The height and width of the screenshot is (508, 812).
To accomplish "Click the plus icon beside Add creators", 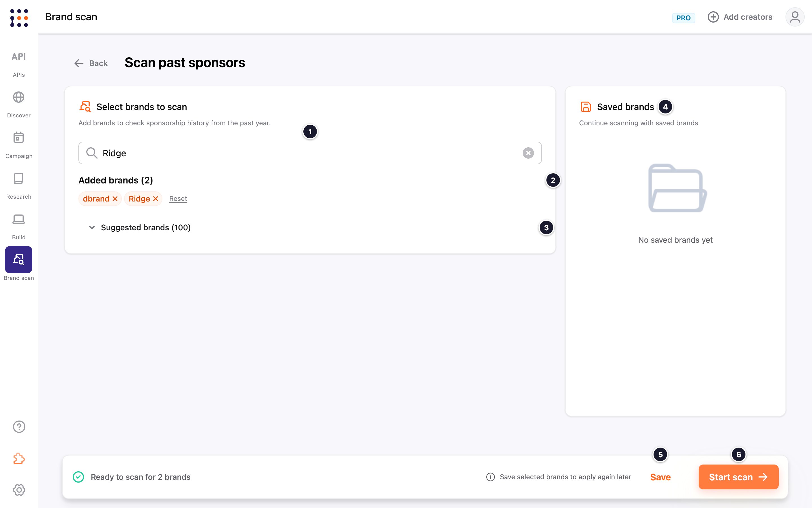I will pos(713,17).
